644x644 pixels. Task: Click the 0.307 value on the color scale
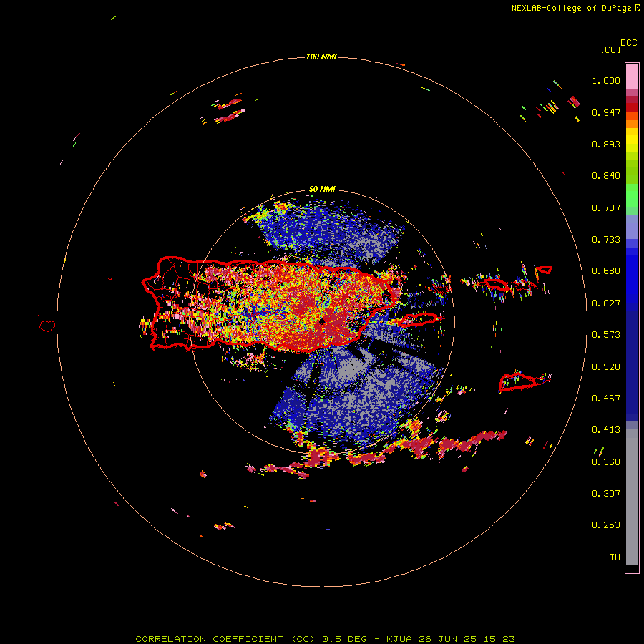pyautogui.click(x=606, y=494)
